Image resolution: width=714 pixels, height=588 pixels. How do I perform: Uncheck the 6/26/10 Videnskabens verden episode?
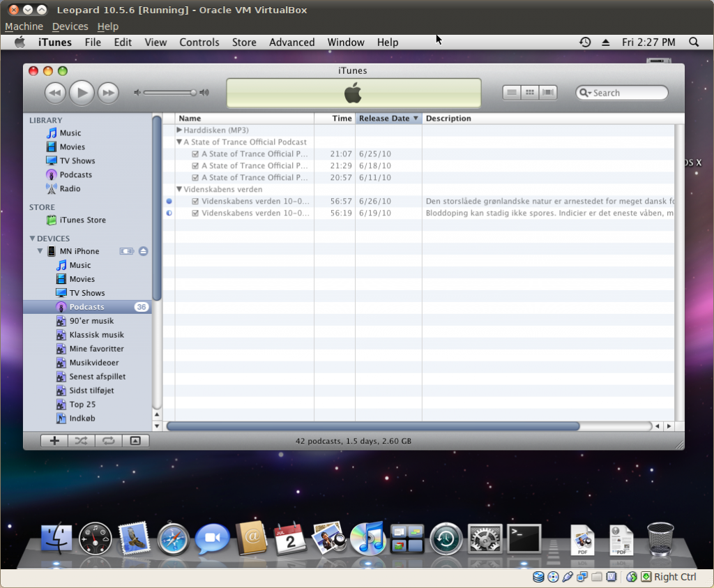[195, 202]
